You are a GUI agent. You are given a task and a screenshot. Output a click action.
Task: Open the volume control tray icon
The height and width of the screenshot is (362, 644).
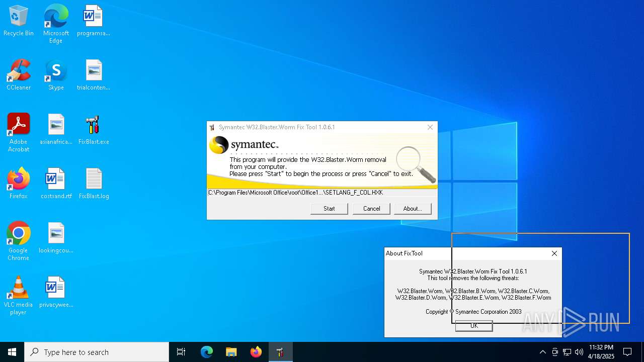pyautogui.click(x=579, y=352)
